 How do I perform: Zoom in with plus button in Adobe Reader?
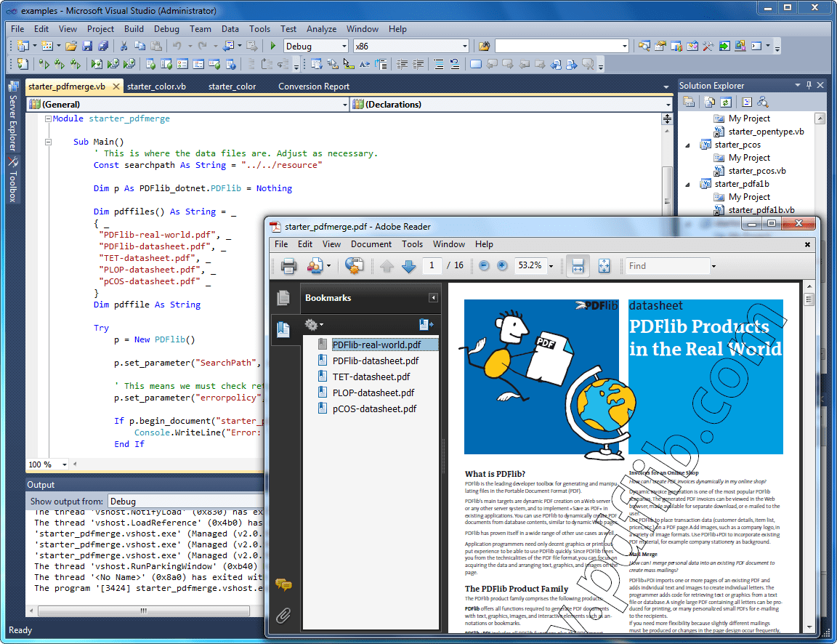point(502,265)
